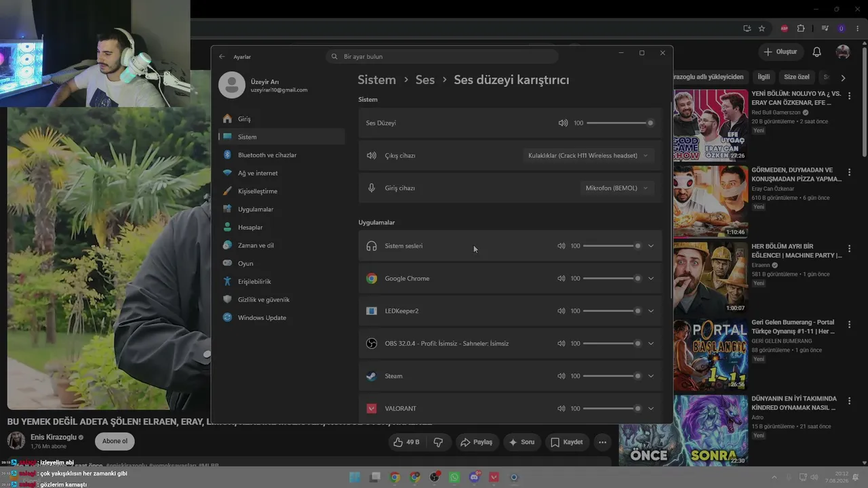Open WhatsApp from the taskbar
The width and height of the screenshot is (868, 488).
coord(454,477)
